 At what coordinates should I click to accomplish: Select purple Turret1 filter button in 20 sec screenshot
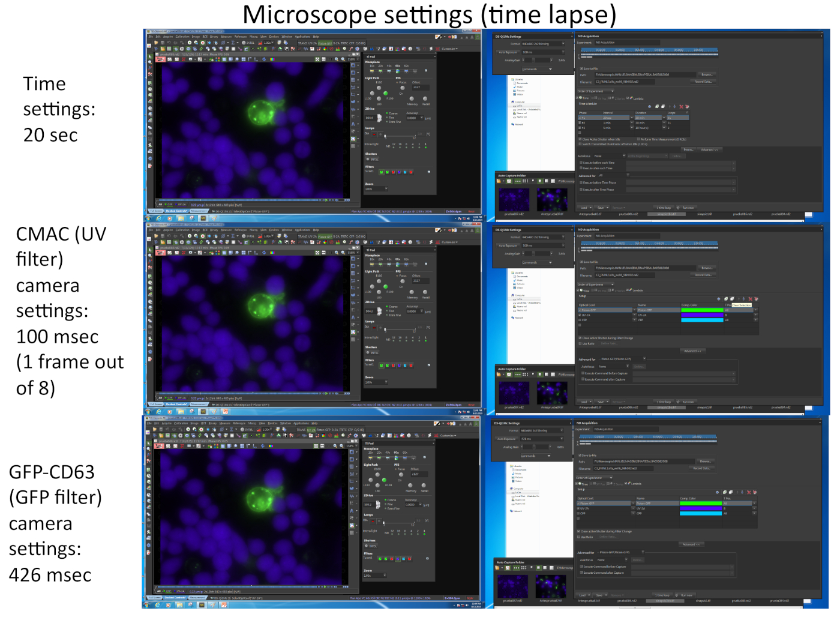point(399,172)
